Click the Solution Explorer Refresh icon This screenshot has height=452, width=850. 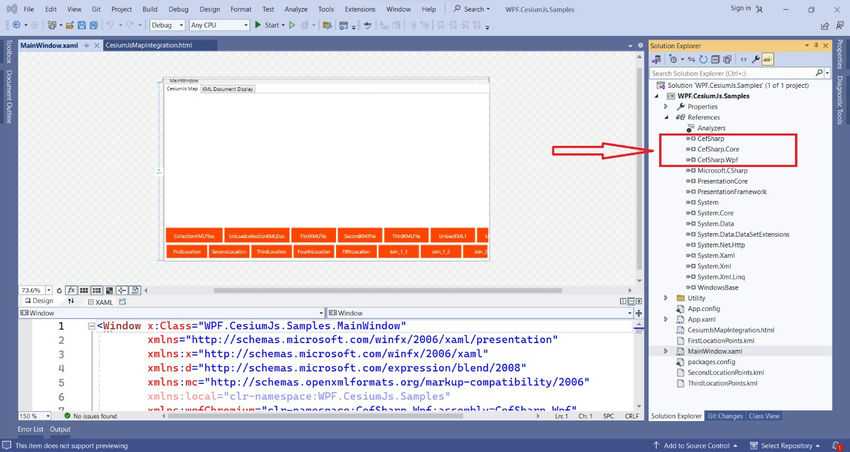coord(703,60)
